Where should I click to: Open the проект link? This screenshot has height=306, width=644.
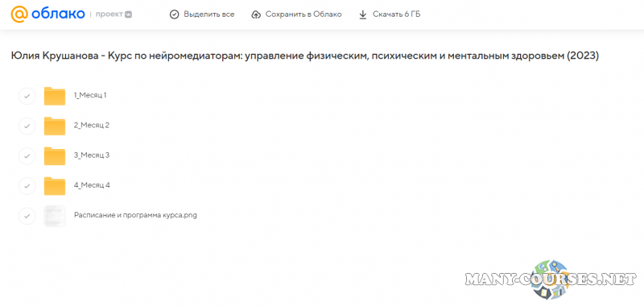pos(109,14)
